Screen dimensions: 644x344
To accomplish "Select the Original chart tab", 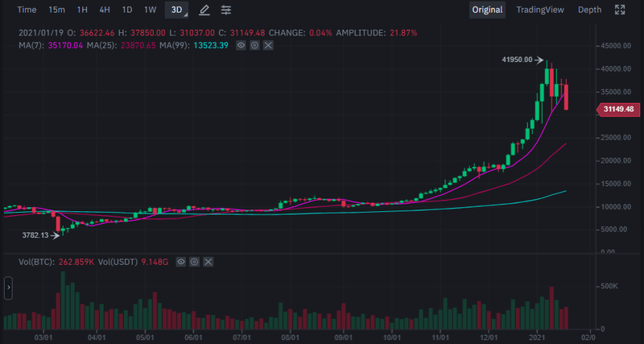I will (x=487, y=10).
